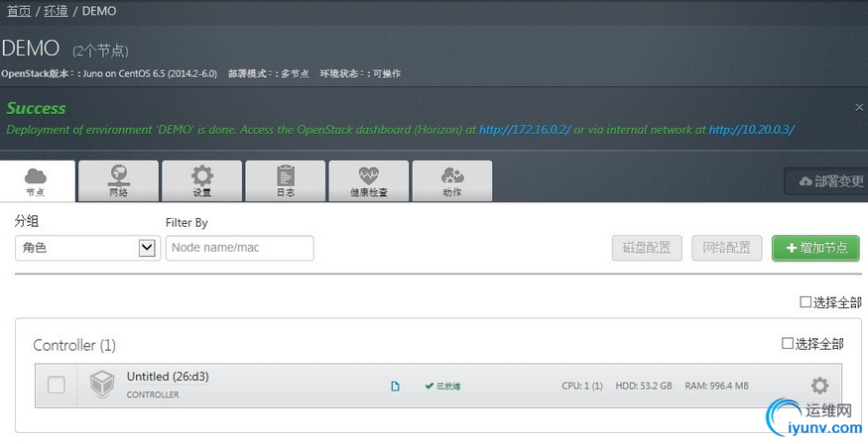Check the top-level 选择全部 checkbox
This screenshot has height=444, width=868.
806,302
